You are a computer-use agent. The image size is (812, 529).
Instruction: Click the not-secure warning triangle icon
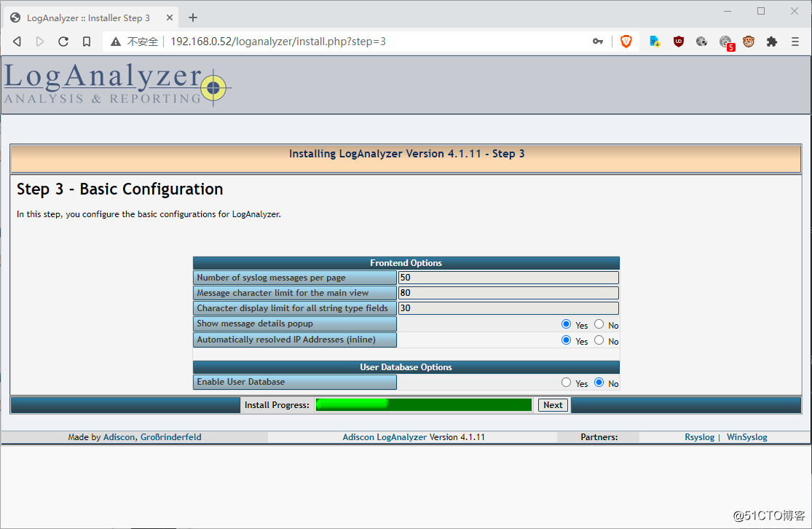(x=116, y=42)
